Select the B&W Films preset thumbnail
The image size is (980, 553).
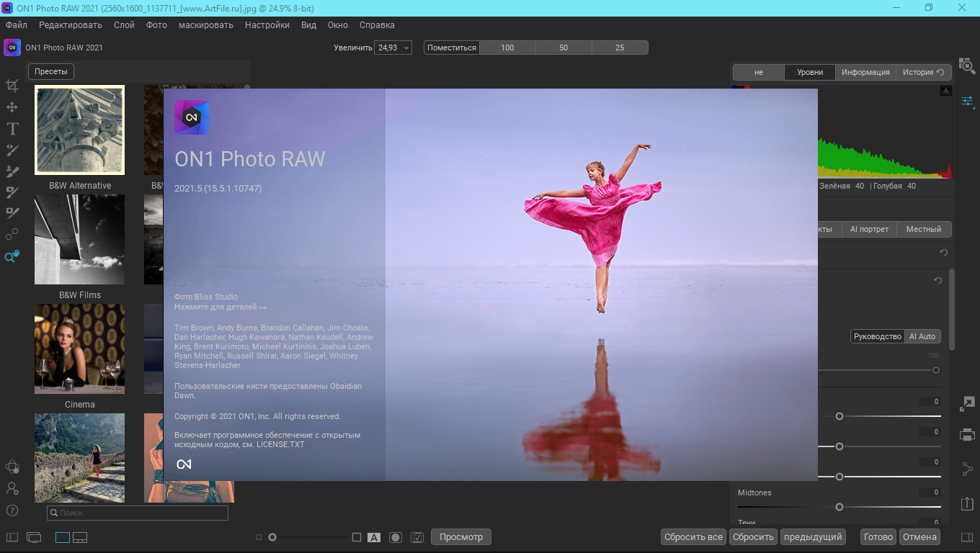(79, 239)
